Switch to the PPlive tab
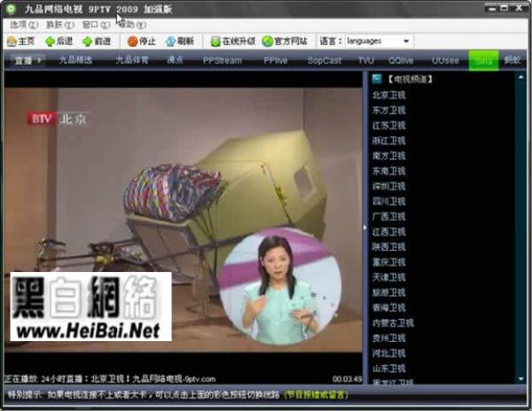532x411 pixels. tap(276, 60)
